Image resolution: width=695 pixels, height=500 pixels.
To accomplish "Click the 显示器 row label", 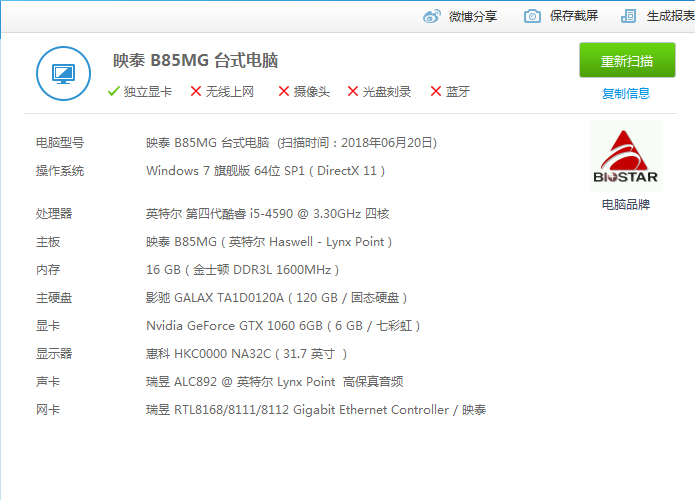I will click(x=54, y=353).
